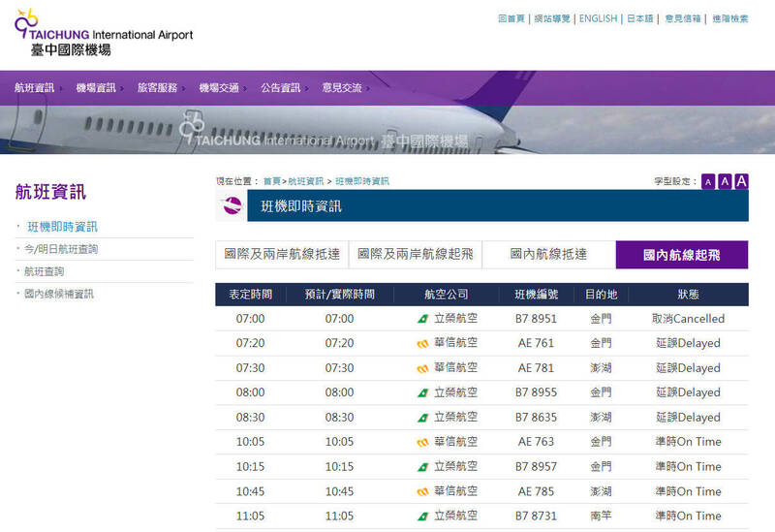
Task: Click the UNI Air icon for flight B7 8951
Action: pyautogui.click(x=422, y=319)
